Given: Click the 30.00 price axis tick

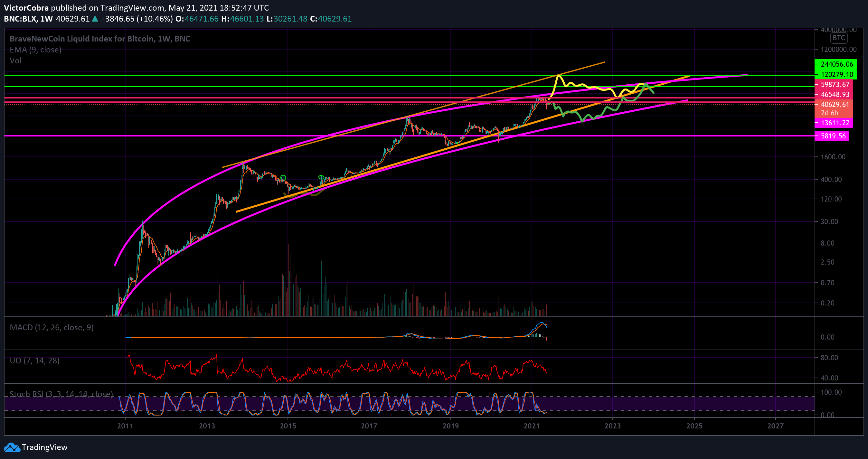Looking at the screenshot, I should click(x=829, y=221).
